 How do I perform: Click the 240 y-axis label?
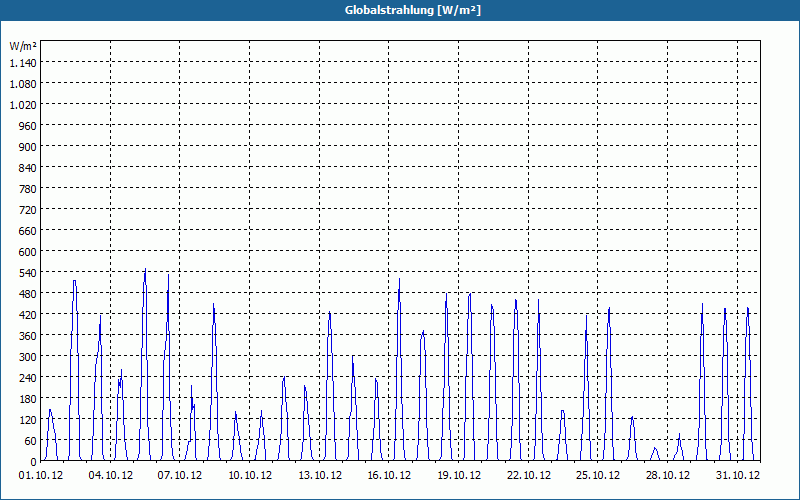tap(28, 378)
